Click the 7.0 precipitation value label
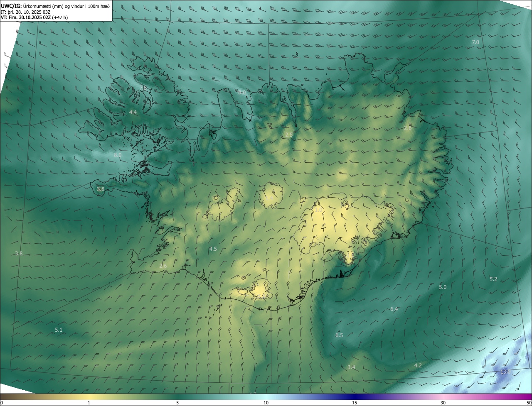 pyautogui.click(x=475, y=42)
